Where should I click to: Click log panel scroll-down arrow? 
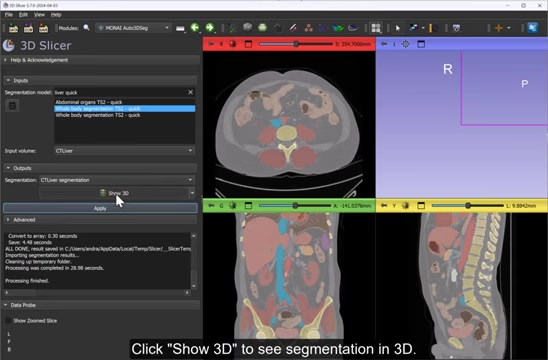(x=194, y=286)
